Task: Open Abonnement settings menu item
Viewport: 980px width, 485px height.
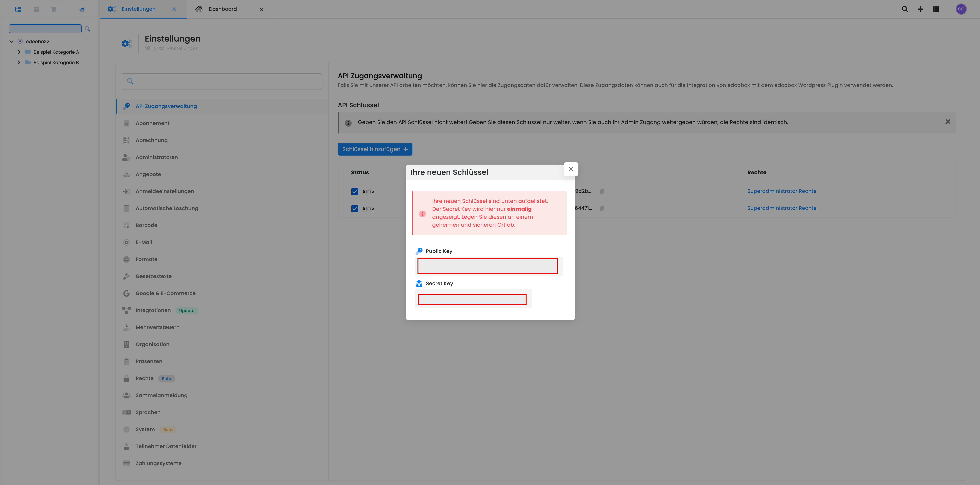Action: [x=153, y=123]
